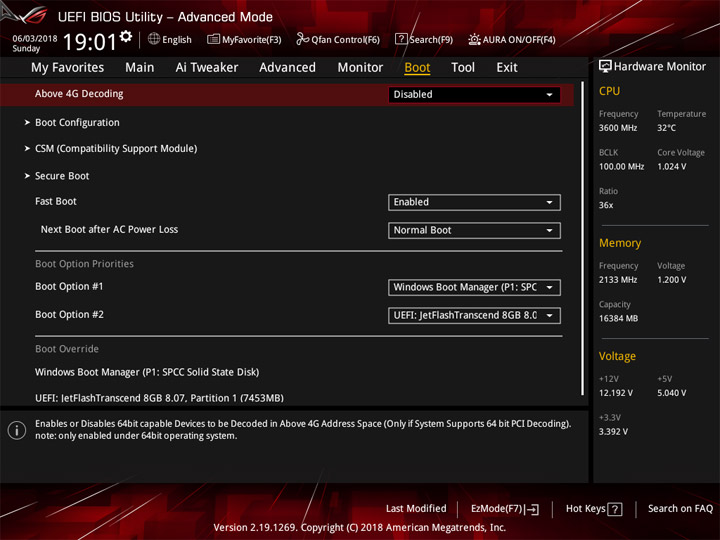Screen dimensions: 720x540
Task: Open MyFavorite(F3) from top bar
Action: [244, 39]
